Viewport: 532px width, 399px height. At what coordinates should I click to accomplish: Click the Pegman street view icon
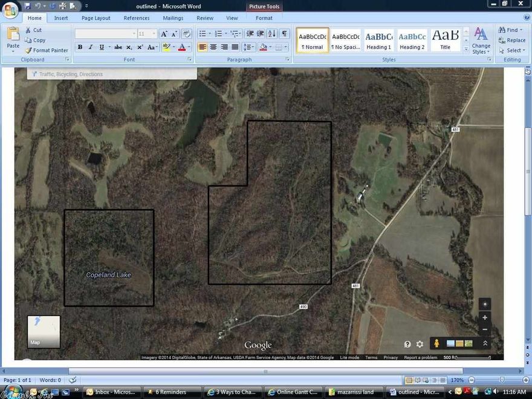pos(437,343)
